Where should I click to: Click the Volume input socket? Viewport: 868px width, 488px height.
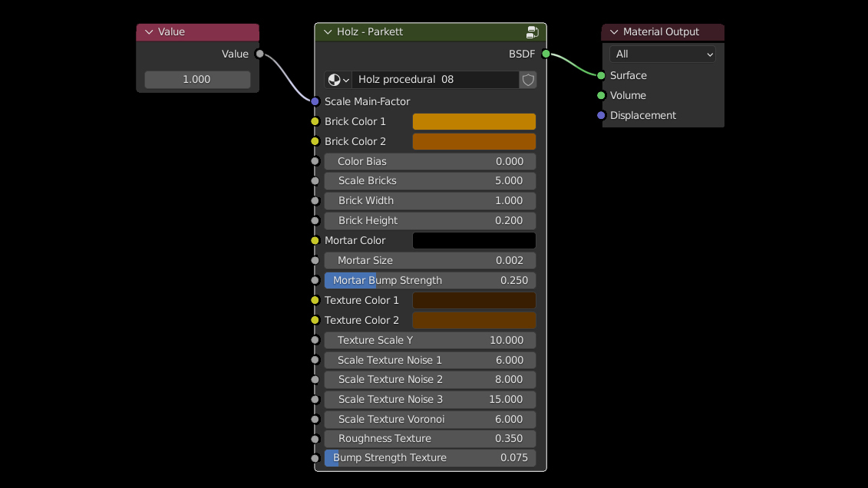click(602, 95)
